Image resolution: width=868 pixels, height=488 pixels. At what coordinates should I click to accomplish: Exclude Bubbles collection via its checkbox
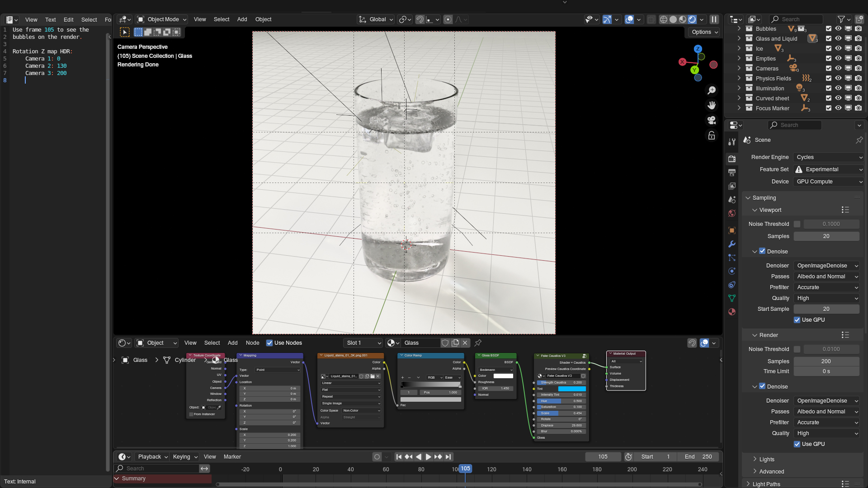(829, 28)
